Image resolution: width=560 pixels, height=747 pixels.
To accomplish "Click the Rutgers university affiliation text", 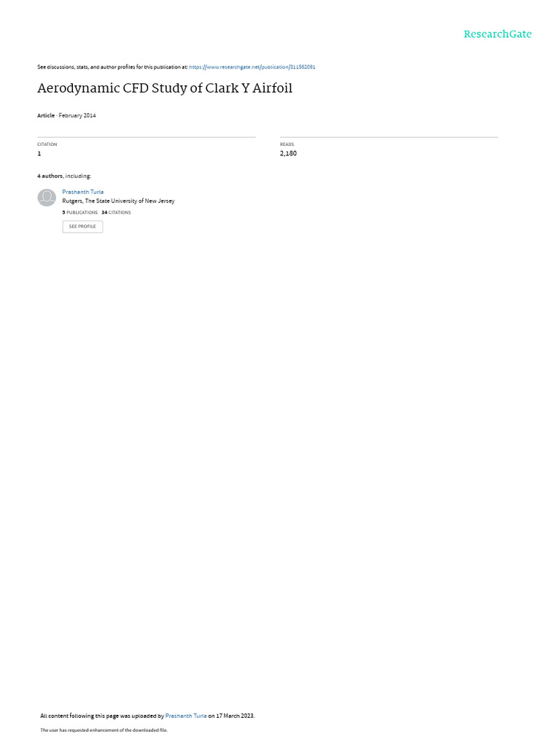I will click(x=119, y=201).
